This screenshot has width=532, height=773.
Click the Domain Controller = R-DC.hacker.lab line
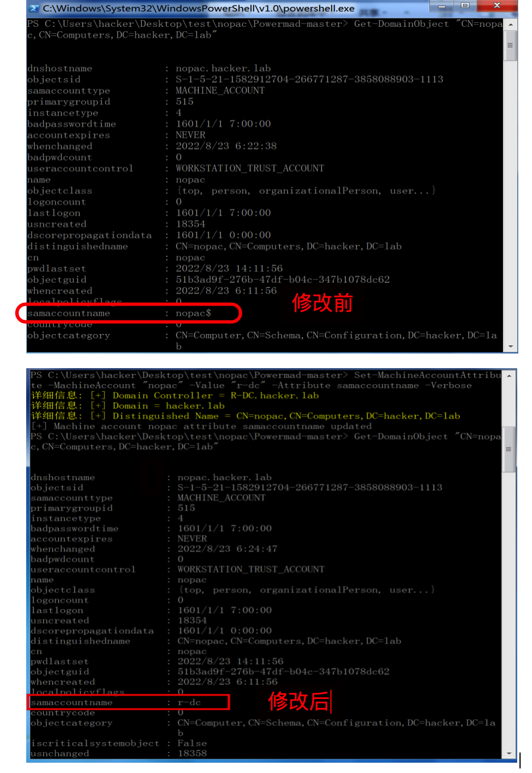coord(215,396)
